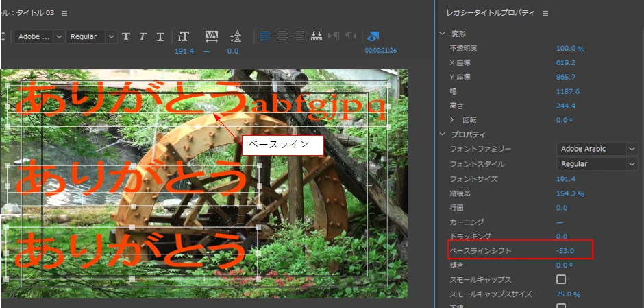Click 高さ value 244.4
644x308 pixels.
click(565, 106)
